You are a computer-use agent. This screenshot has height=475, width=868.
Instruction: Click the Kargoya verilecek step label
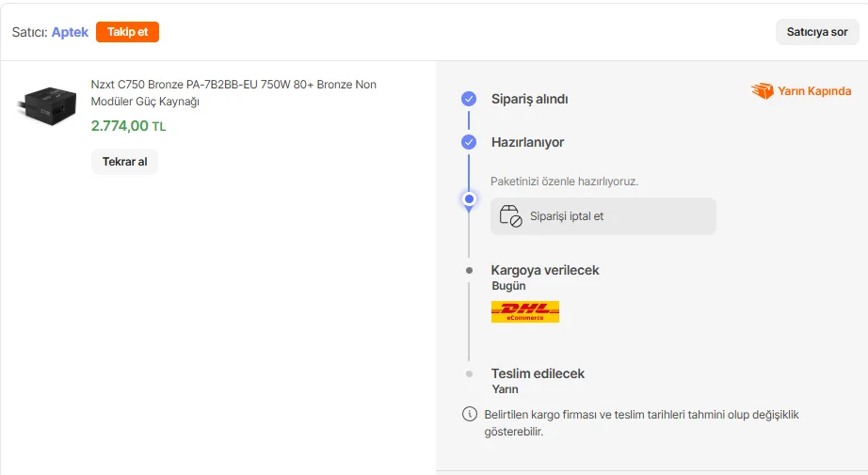point(545,270)
